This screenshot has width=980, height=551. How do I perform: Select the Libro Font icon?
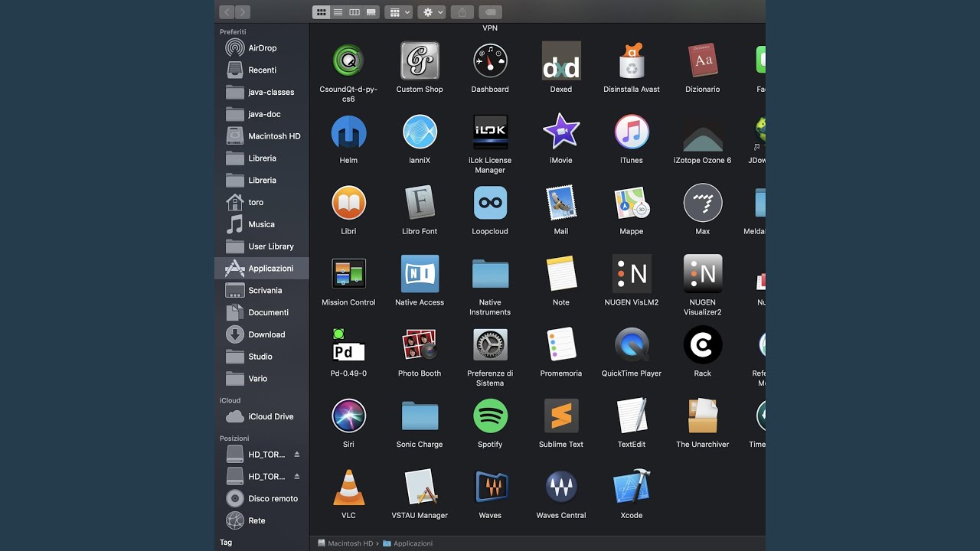pos(420,203)
